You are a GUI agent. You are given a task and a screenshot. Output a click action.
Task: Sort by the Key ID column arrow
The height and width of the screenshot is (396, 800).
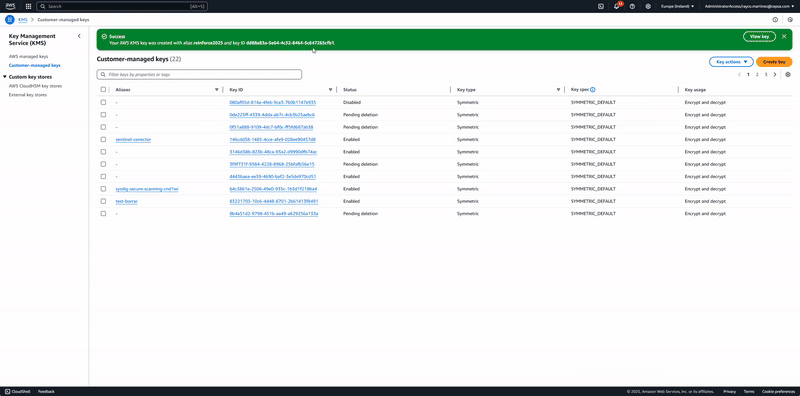pos(331,89)
